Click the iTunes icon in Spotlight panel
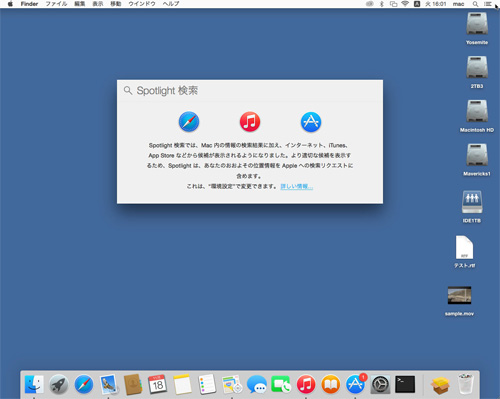The height and width of the screenshot is (399, 500). [x=250, y=122]
